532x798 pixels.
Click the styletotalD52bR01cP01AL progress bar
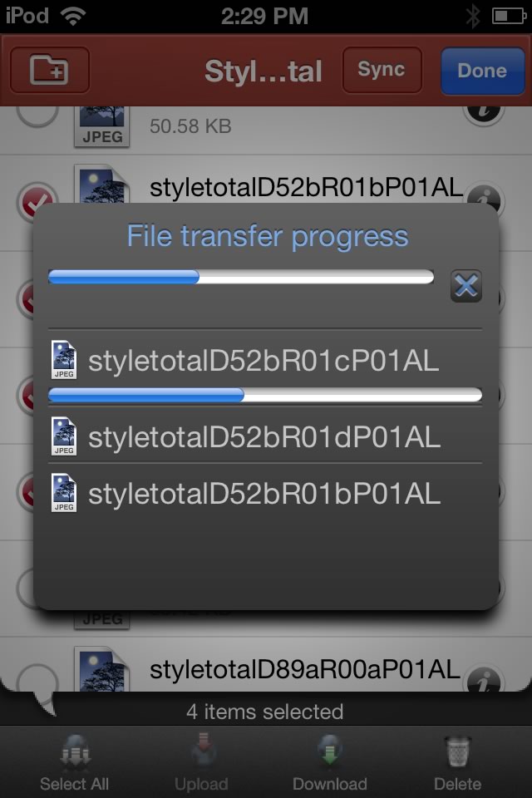point(264,395)
